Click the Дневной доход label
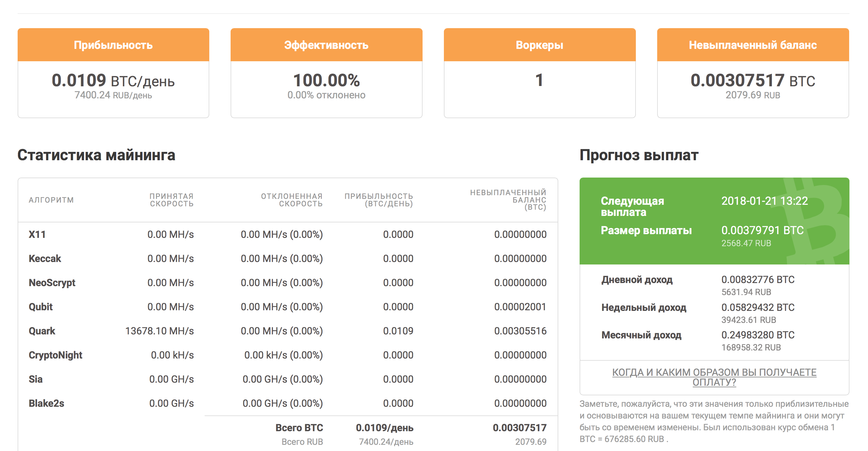Viewport: 868px width, 451px height. pyautogui.click(x=637, y=280)
